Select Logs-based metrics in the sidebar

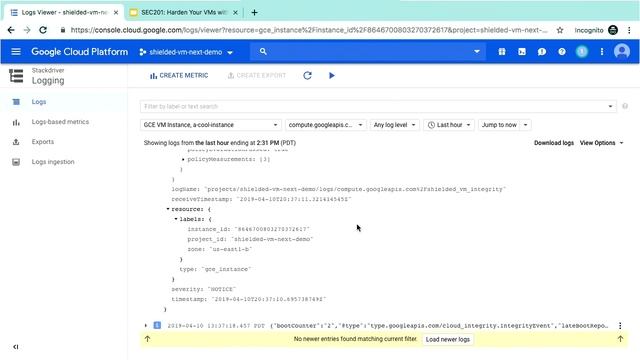[x=60, y=122]
